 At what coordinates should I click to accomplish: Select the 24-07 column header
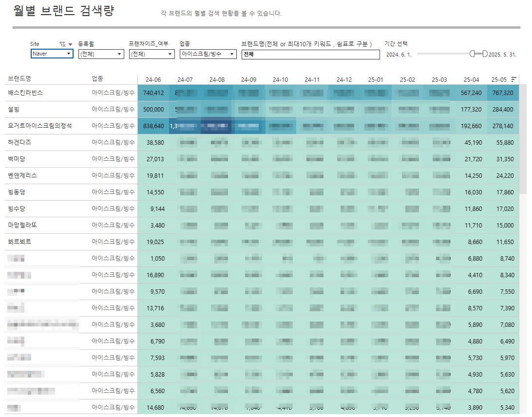click(185, 80)
